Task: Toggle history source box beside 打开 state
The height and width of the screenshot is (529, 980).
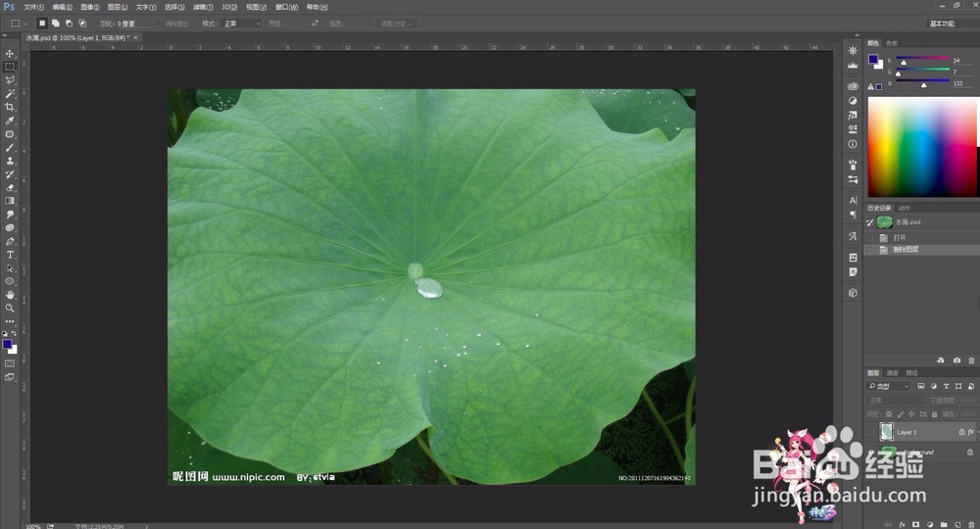Action: point(870,237)
